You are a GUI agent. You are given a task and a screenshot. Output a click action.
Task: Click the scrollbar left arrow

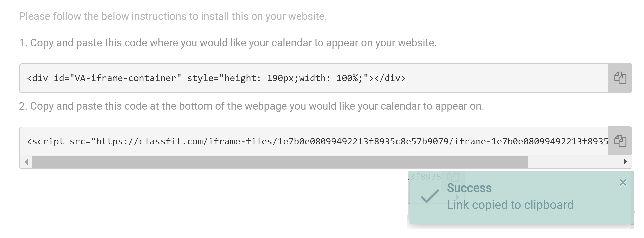(26, 162)
